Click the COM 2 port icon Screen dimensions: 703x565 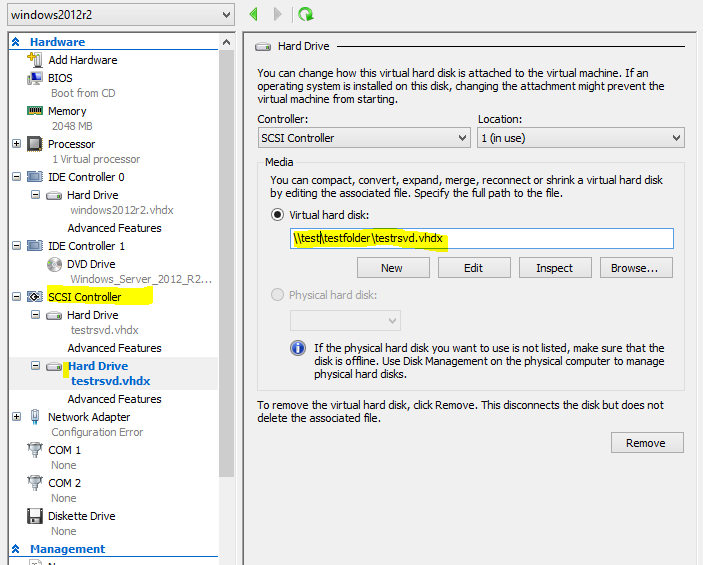point(35,482)
